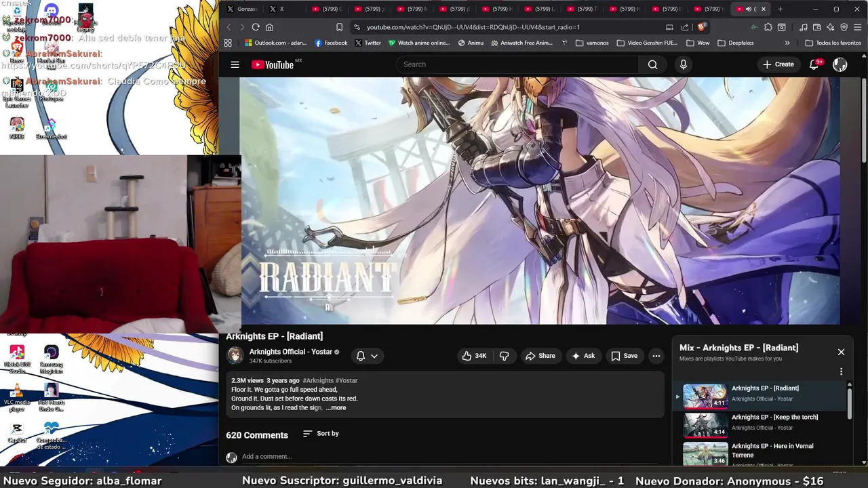This screenshot has height=488, width=868.
Task: Open the Mix playlist three-dot options
Action: click(841, 371)
